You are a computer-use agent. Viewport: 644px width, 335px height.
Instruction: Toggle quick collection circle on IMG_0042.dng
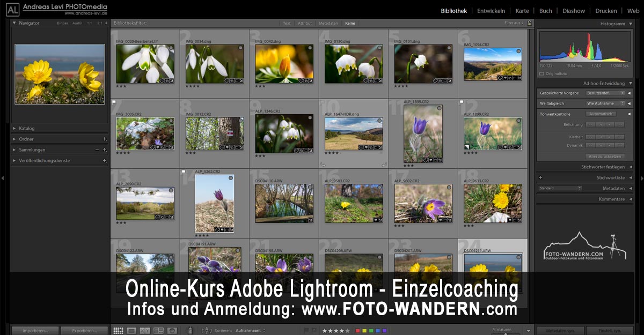[310, 48]
